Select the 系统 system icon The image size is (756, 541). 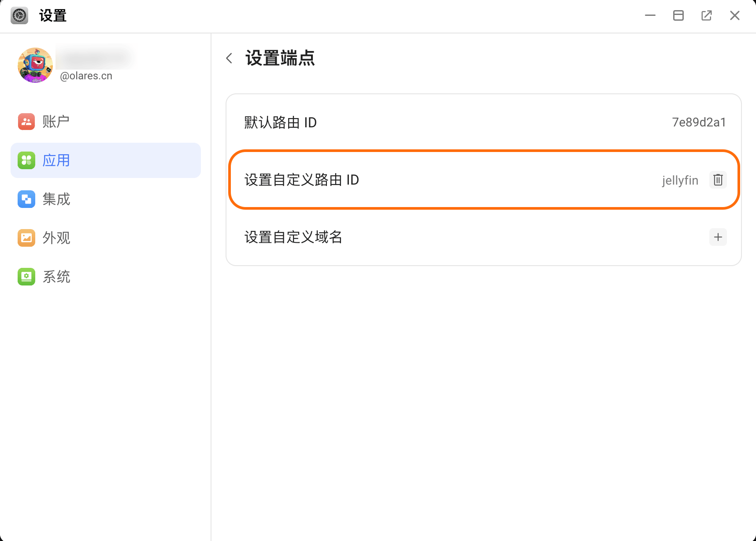pyautogui.click(x=26, y=277)
